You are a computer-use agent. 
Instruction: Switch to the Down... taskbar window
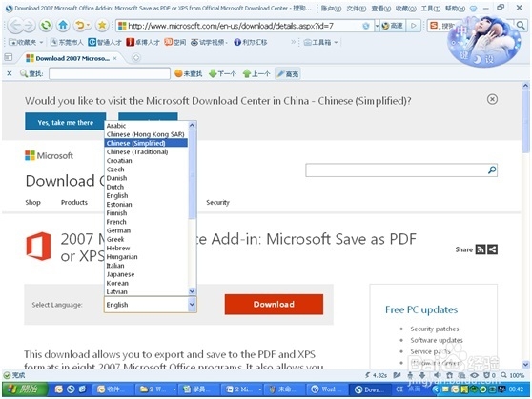pos(370,389)
